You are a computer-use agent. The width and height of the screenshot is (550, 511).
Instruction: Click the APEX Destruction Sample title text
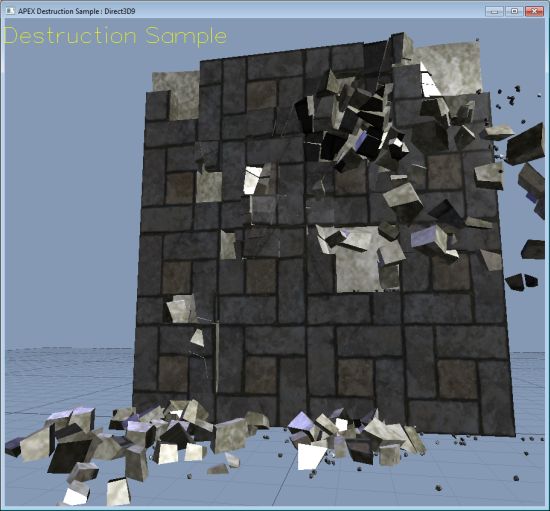76,11
